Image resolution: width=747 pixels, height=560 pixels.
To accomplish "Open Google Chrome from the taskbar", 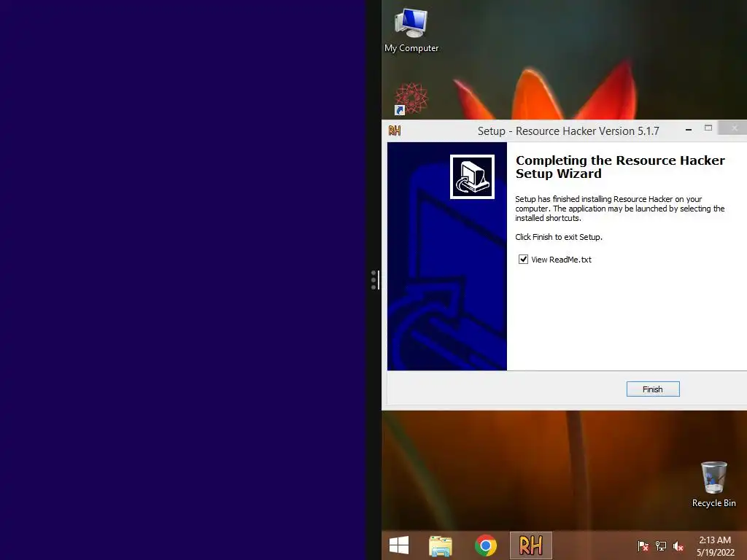I will 485,545.
